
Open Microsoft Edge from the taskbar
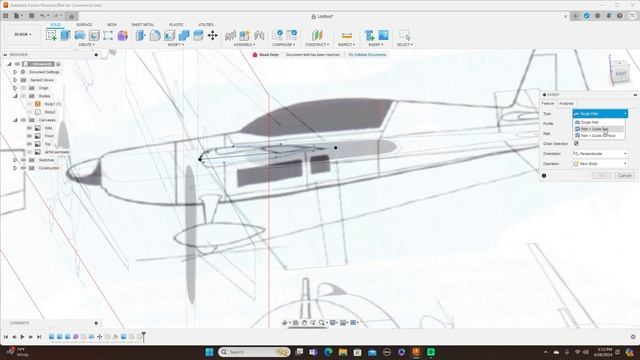pos(328,352)
